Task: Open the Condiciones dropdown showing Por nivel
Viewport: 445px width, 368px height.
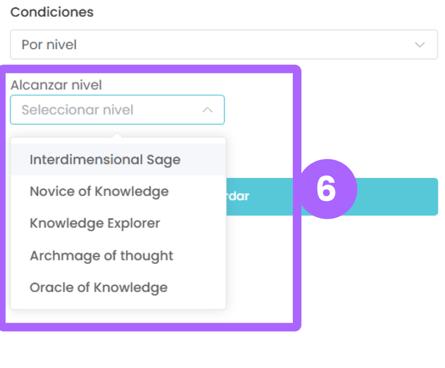Action: pos(224,45)
